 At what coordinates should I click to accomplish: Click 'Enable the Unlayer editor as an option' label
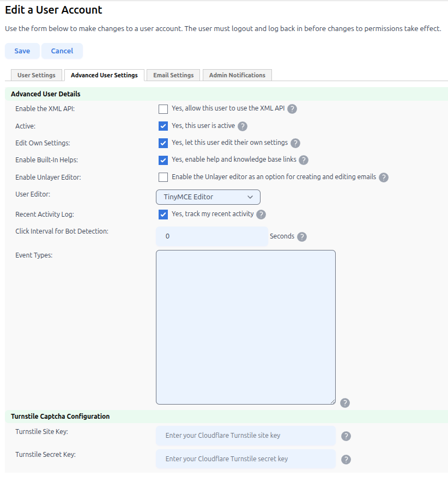(x=274, y=177)
